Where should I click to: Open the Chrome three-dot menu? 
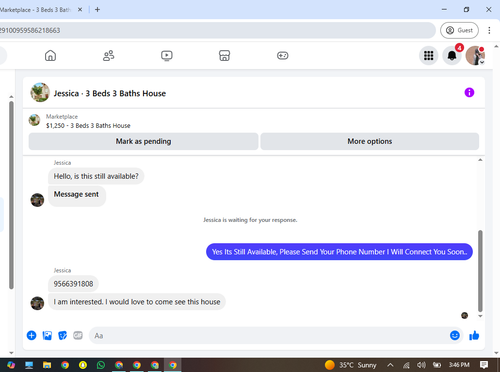[489, 30]
